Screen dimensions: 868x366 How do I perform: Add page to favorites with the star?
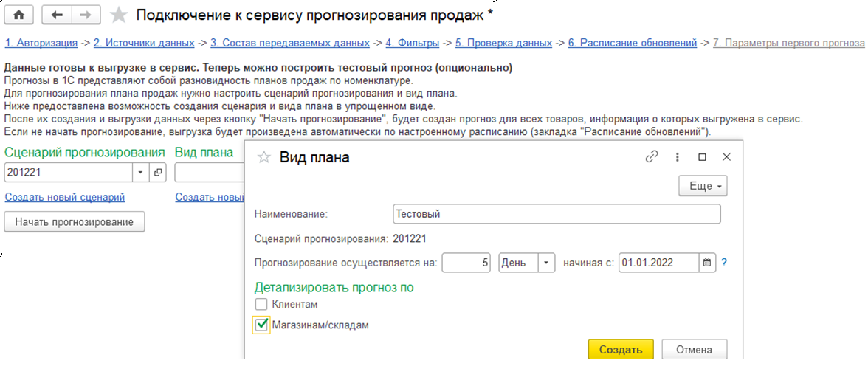(118, 15)
